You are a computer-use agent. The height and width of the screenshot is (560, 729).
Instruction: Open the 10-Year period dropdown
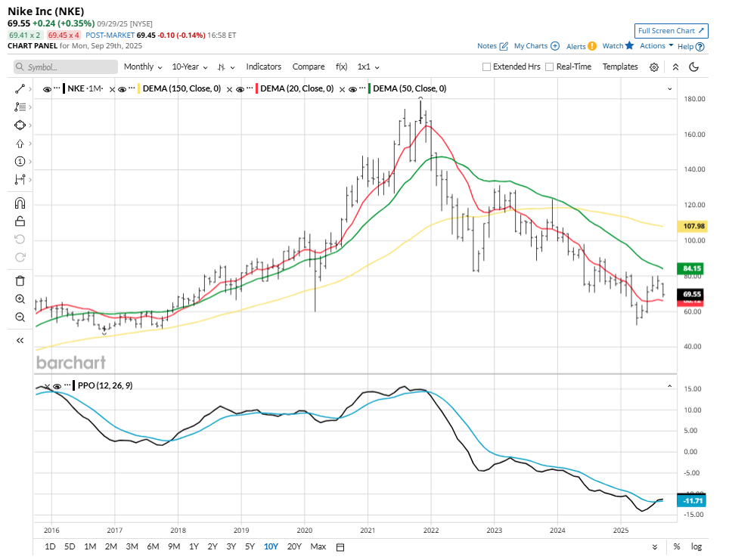coord(190,67)
